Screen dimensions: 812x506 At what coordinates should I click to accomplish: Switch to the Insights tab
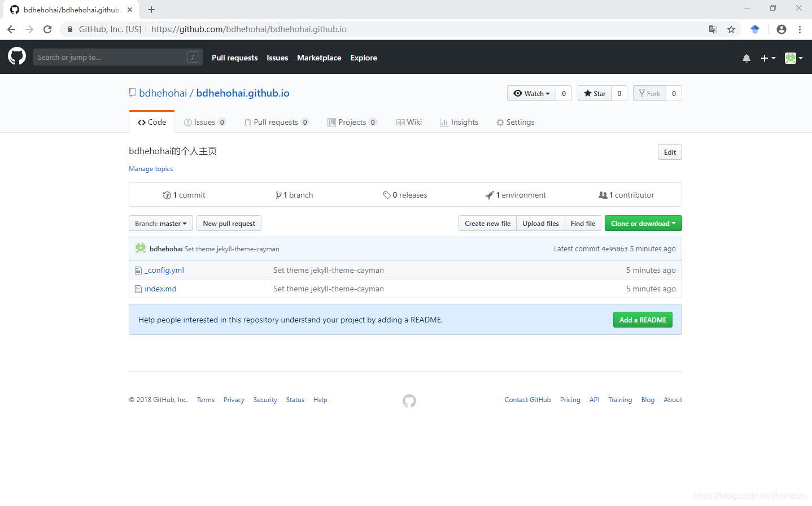[x=459, y=122]
